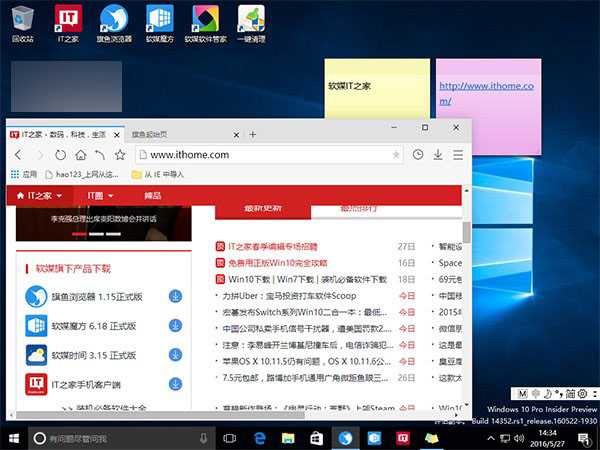This screenshot has width=600, height=450.
Task: Download 软媒魔方 6.18 via its blue arrow
Action: click(175, 326)
